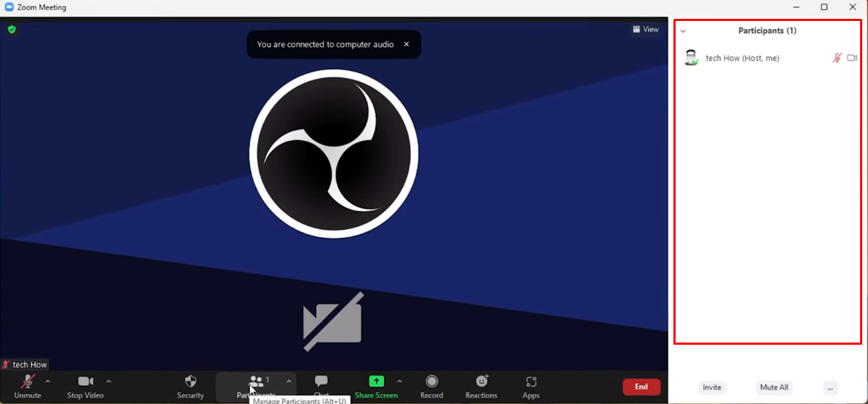Dismiss the computer audio notification
Viewport: 868px width, 404px height.
[407, 44]
